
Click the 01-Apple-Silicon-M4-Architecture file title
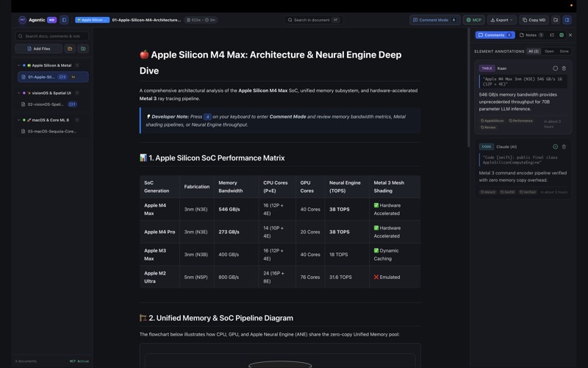(146, 20)
